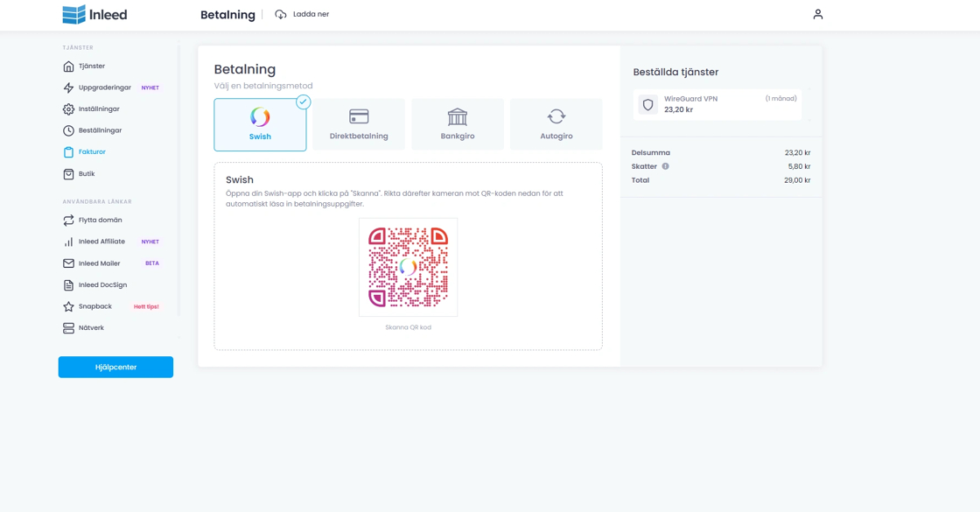Click the Ladda ner cloud icon
980x512 pixels.
click(x=281, y=15)
